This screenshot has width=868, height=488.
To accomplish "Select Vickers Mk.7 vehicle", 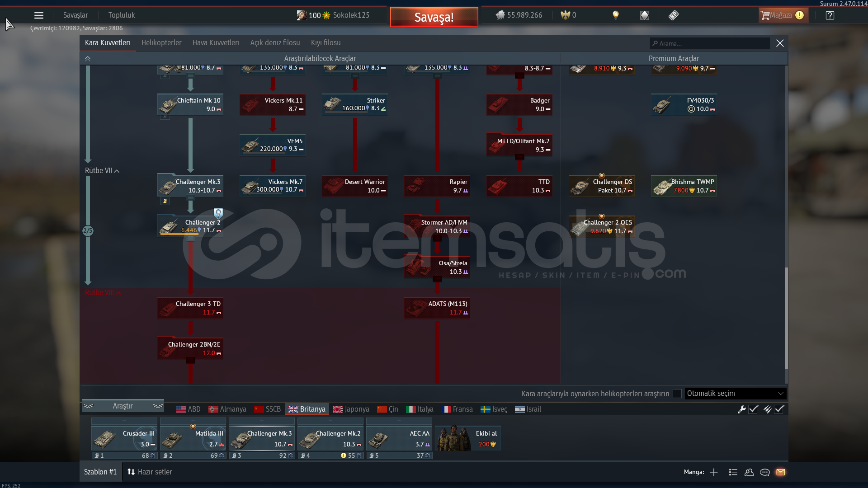I will coord(273,186).
